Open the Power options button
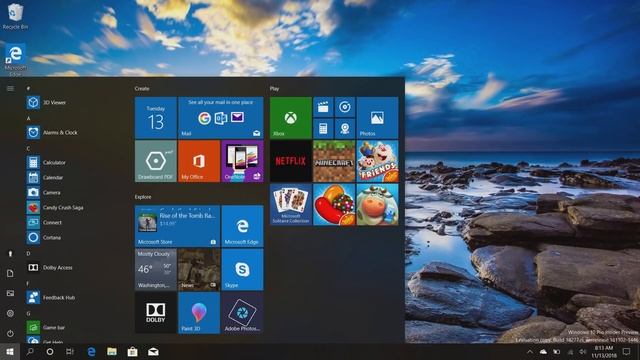 10,333
